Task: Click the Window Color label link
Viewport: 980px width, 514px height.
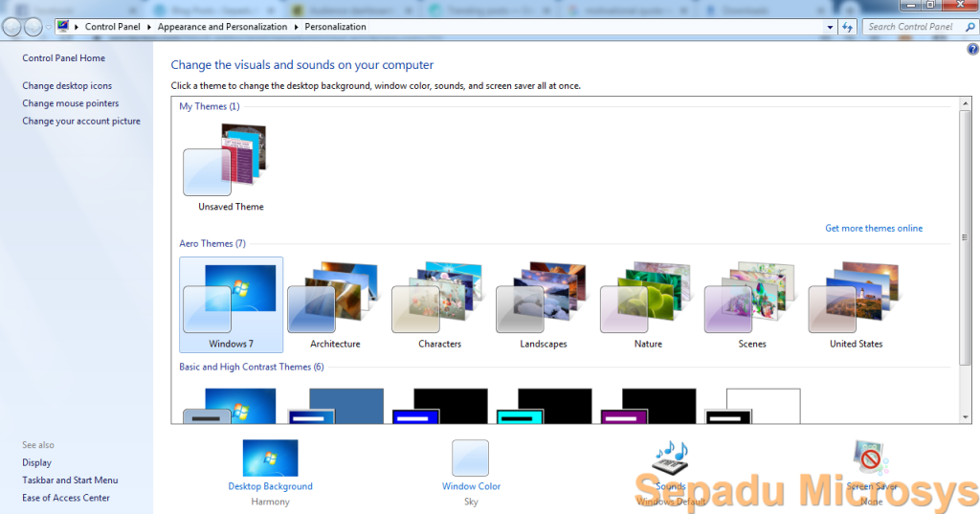Action: (471, 486)
